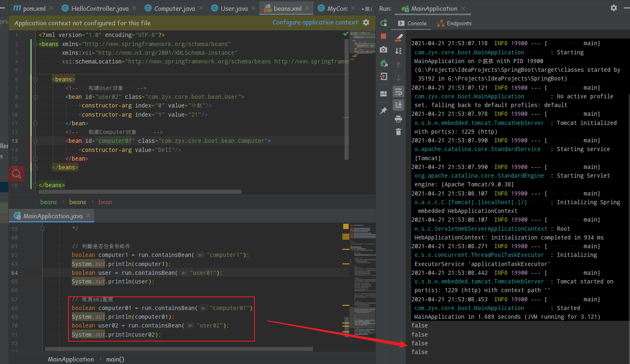
Task: Close the MainApplication Run tab
Action: pos(463,9)
